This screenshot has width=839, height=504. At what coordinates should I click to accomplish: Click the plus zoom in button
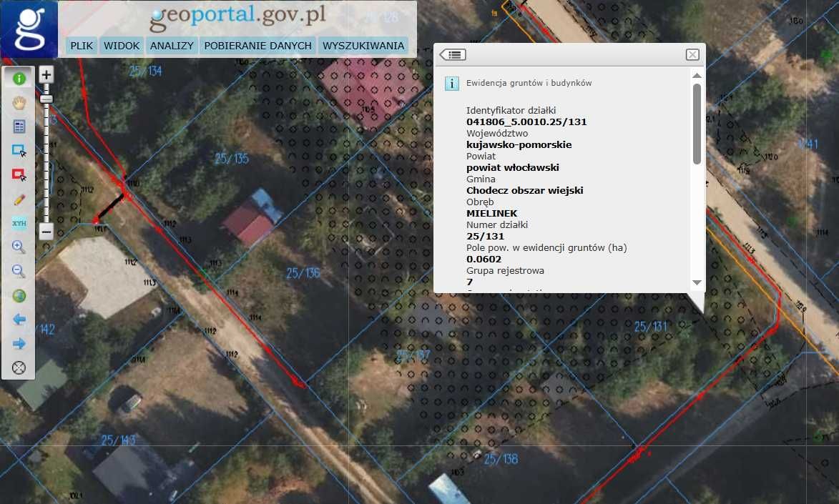pyautogui.click(x=46, y=75)
